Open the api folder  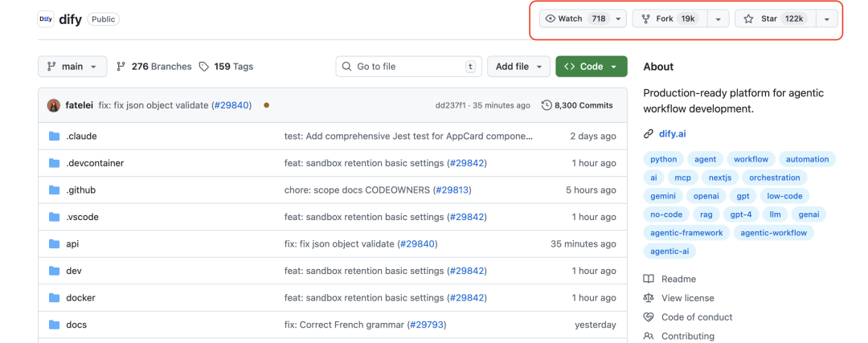72,244
